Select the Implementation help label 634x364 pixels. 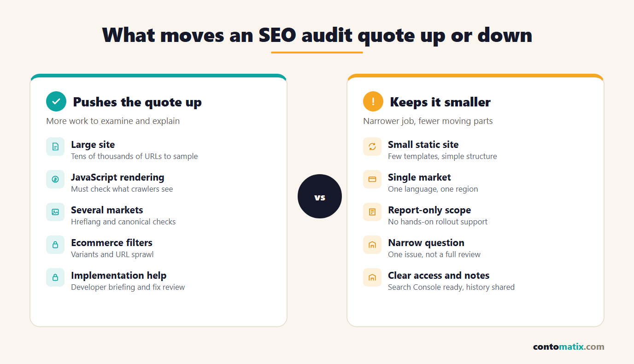(x=119, y=276)
